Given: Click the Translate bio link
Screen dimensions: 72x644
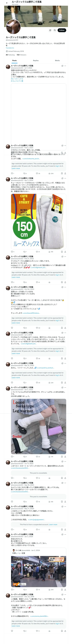Looking at the screenshot, I should (x=10, y=48).
